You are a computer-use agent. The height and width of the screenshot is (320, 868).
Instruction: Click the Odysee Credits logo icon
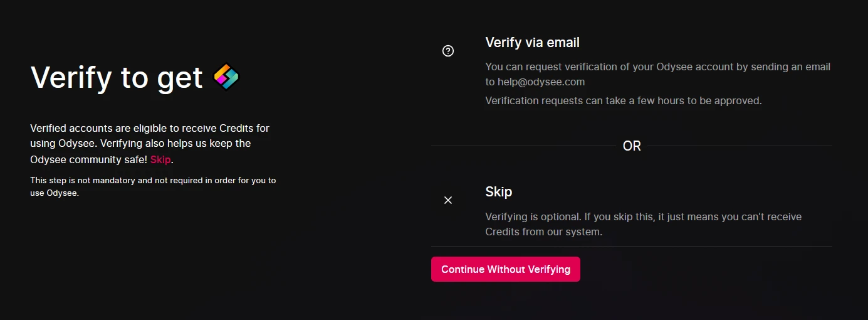[226, 77]
